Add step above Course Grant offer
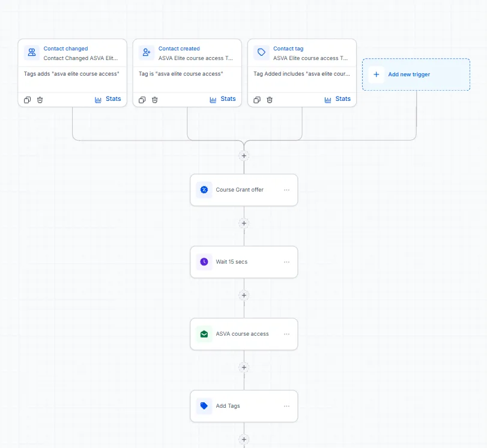Screen dimensions: 487x448 click(x=244, y=156)
